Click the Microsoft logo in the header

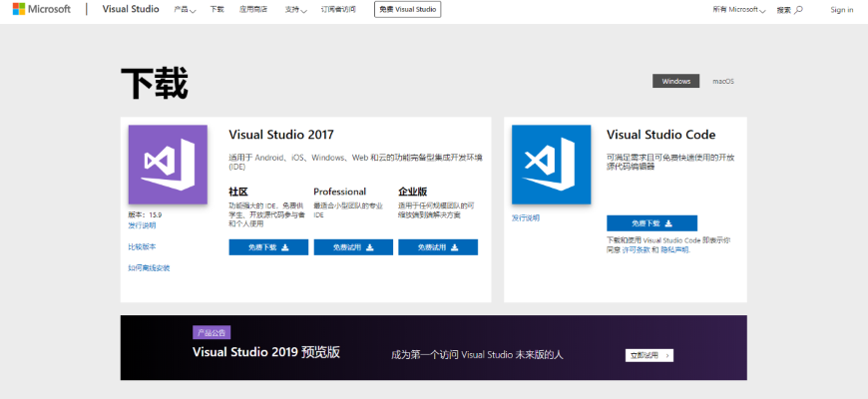pos(41,9)
